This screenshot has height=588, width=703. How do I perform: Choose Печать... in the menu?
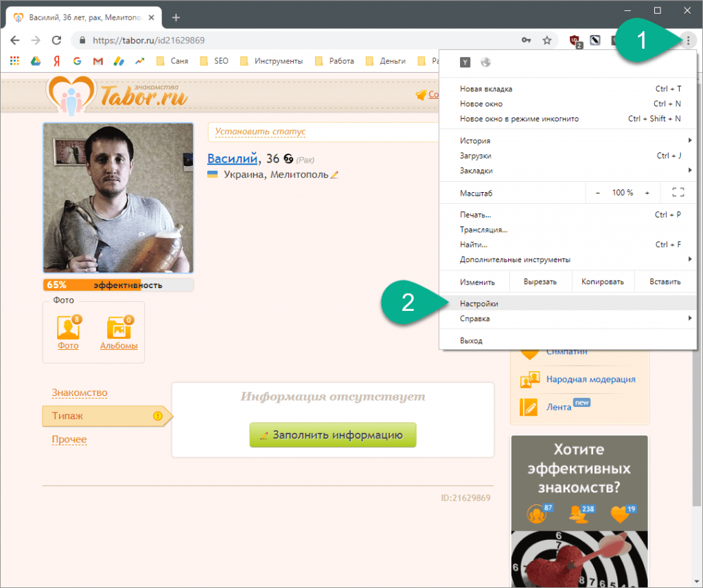tap(568, 215)
